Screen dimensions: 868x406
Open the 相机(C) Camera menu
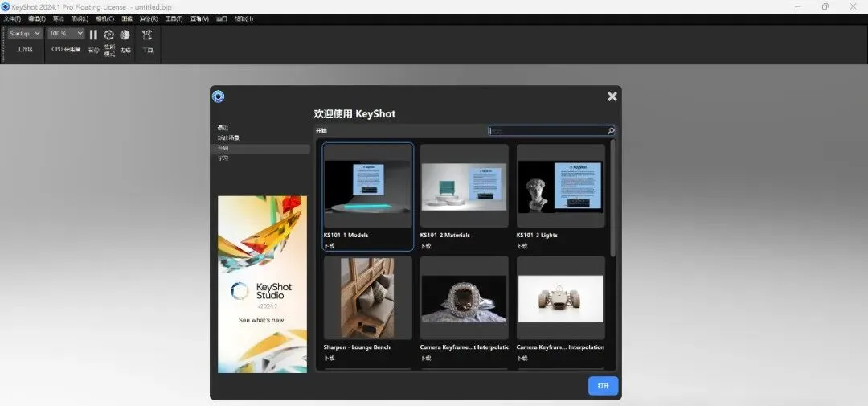coord(104,18)
